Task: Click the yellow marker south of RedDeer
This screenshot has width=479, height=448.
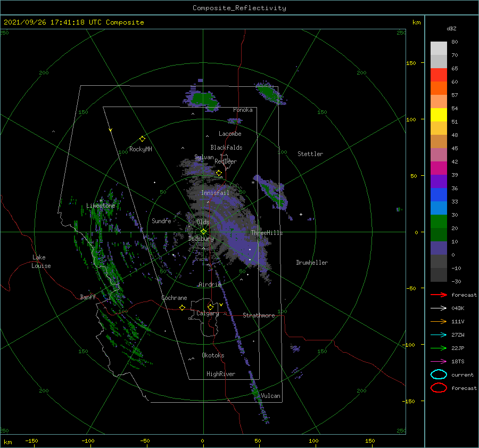Action: [219, 173]
